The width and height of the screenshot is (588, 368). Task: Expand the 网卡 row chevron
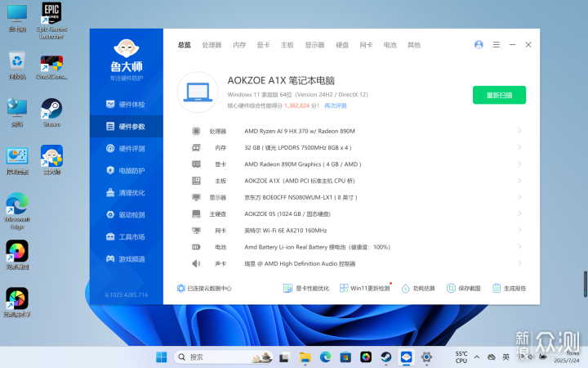(519, 230)
